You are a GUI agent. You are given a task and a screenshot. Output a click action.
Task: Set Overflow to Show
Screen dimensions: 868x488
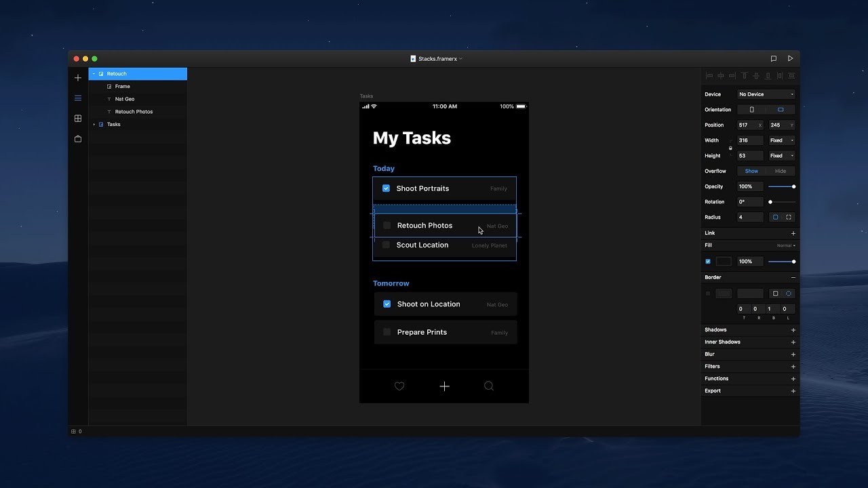tap(751, 171)
